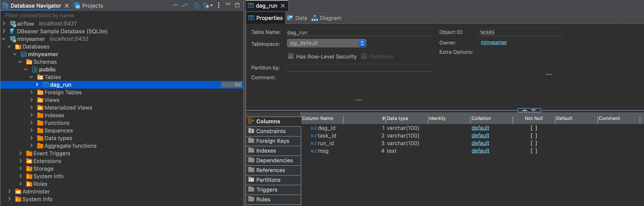The image size is (644, 206).
Task: Click the public schema icon
Action: click(35, 70)
